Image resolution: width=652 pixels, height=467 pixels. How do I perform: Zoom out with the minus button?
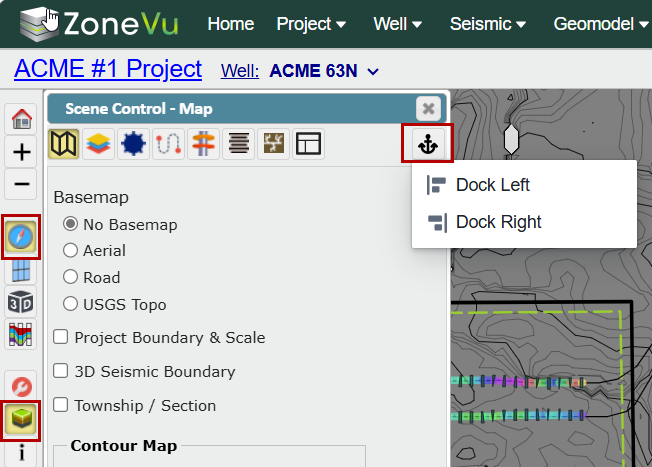21,184
